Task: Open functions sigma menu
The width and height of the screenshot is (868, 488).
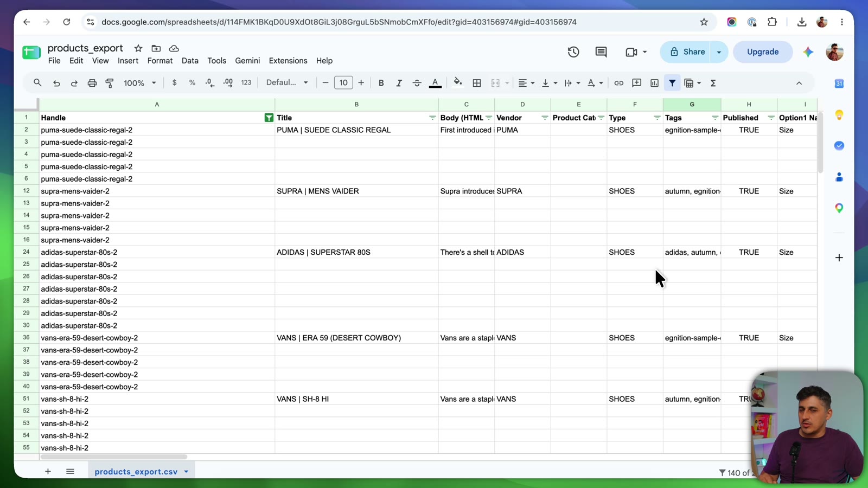Action: click(x=713, y=83)
